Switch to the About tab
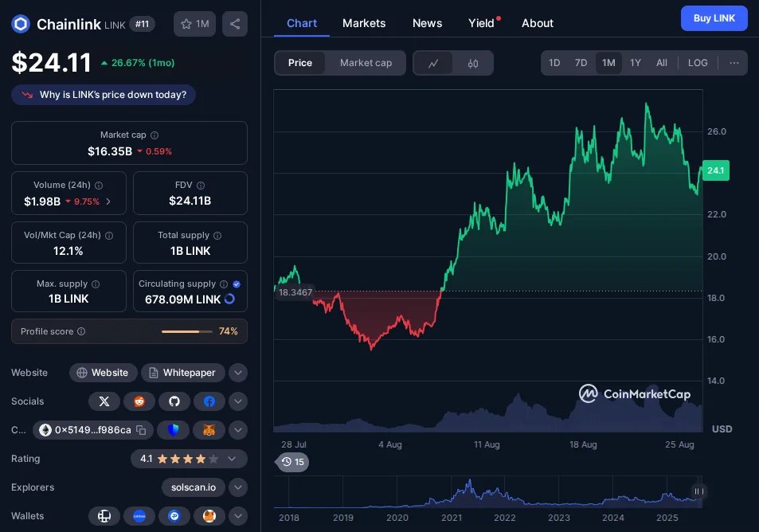The image size is (759, 532). coord(538,23)
